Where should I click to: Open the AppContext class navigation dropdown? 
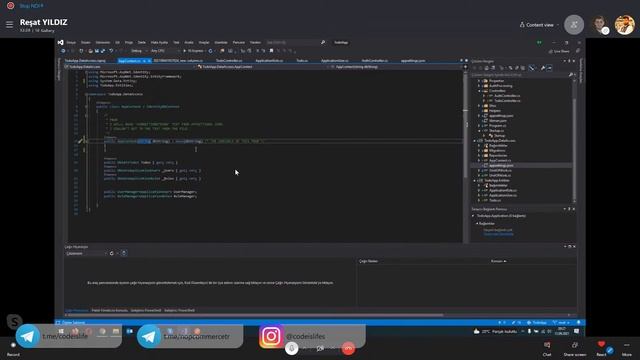click(262, 67)
